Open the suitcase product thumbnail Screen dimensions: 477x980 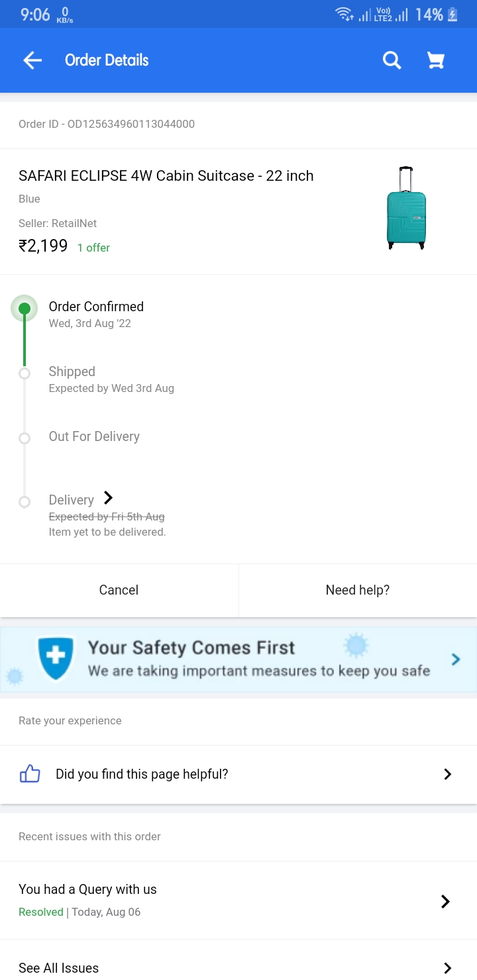[406, 208]
